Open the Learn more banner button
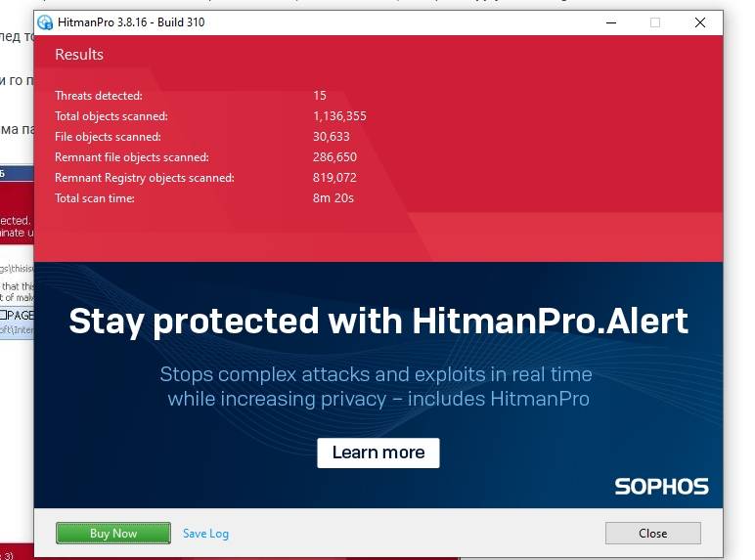The image size is (755, 560). coord(377,452)
